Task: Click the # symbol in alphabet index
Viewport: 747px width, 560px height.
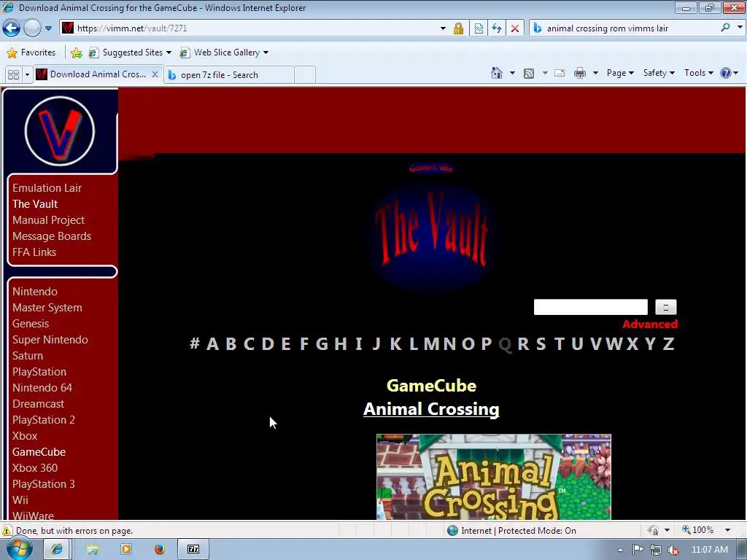Action: [x=194, y=343]
